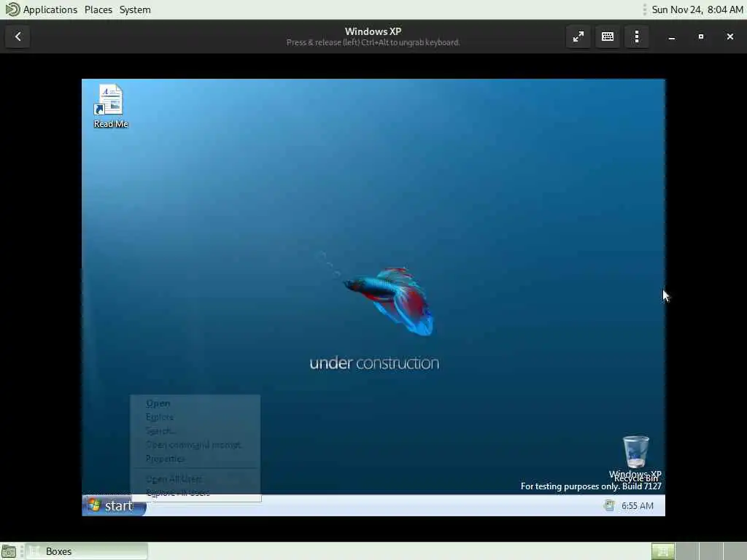Open the Places menu in top panel

(98, 9)
